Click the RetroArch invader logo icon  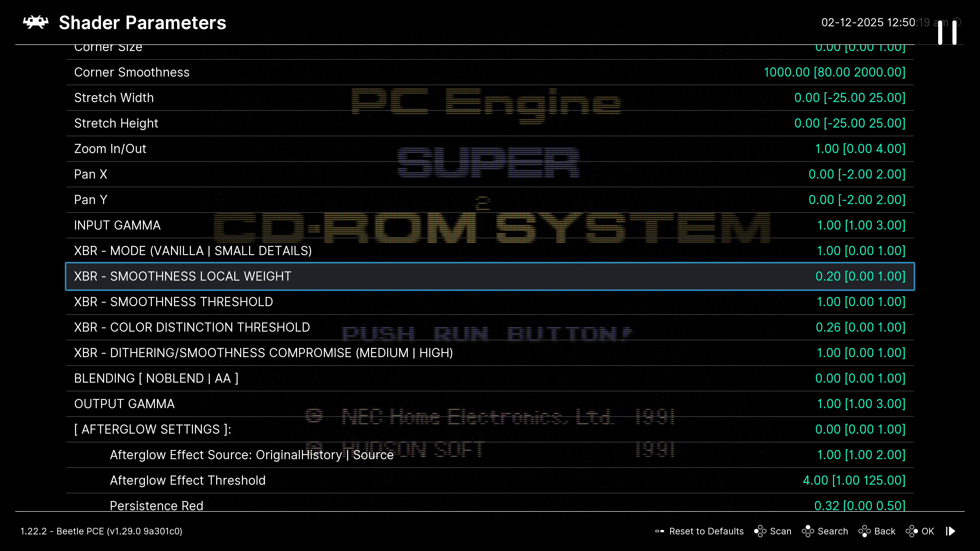coord(36,22)
